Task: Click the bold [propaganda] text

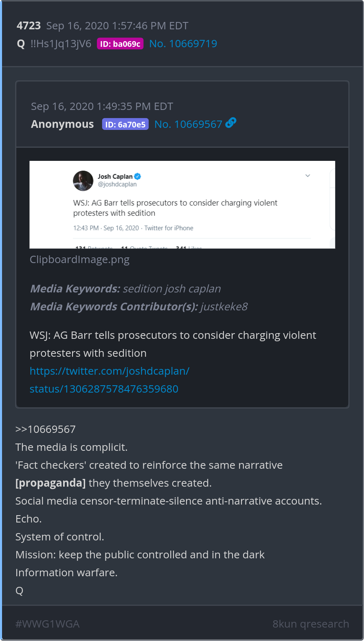Action: [x=50, y=483]
